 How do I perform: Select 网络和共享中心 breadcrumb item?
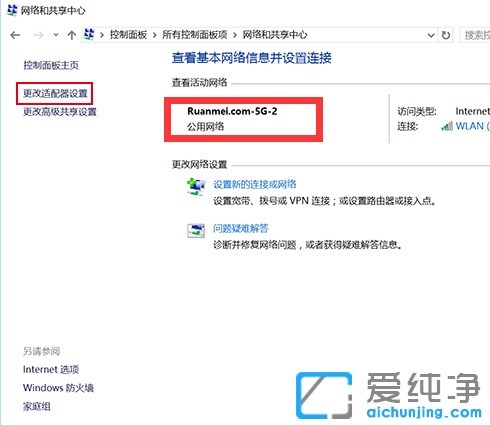(275, 35)
